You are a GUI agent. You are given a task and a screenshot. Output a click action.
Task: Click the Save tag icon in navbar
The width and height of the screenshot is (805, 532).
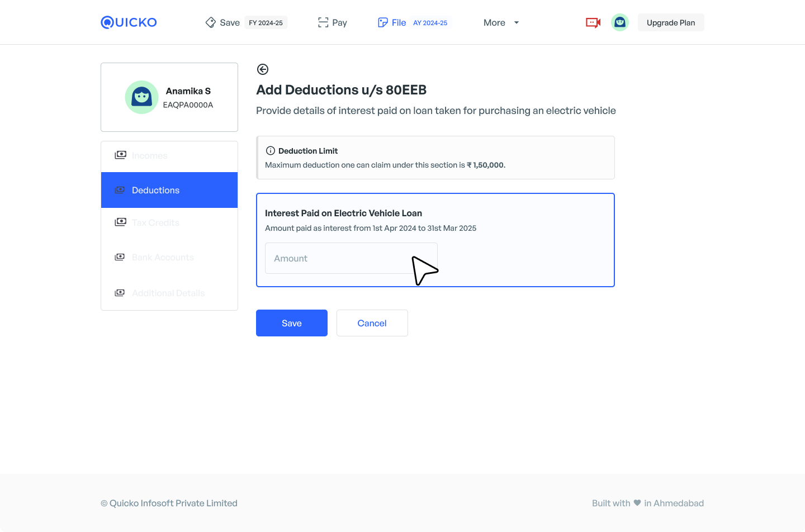point(211,22)
